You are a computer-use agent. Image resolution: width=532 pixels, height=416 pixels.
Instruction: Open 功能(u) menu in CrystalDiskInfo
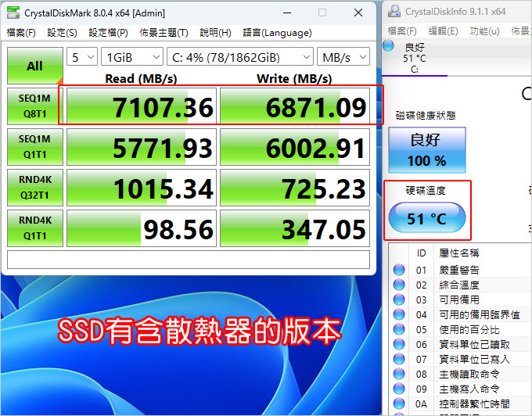484,31
